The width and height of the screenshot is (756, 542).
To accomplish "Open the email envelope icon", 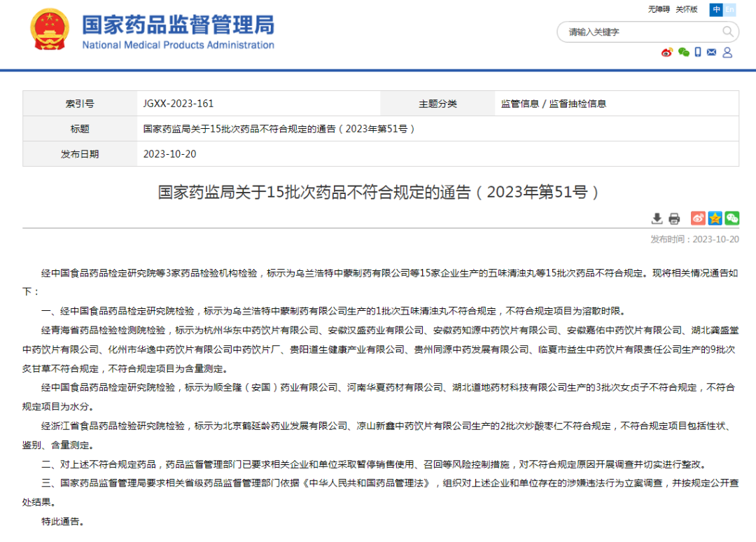I will coord(712,52).
